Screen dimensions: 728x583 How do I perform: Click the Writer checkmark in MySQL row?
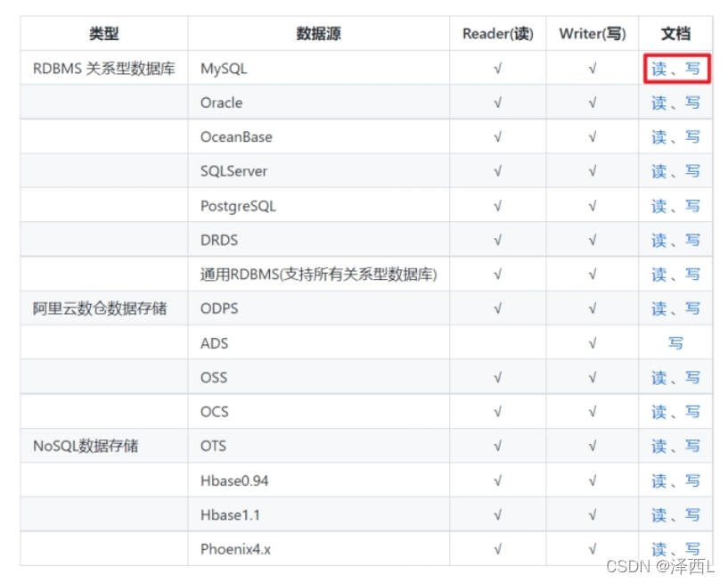pos(593,69)
